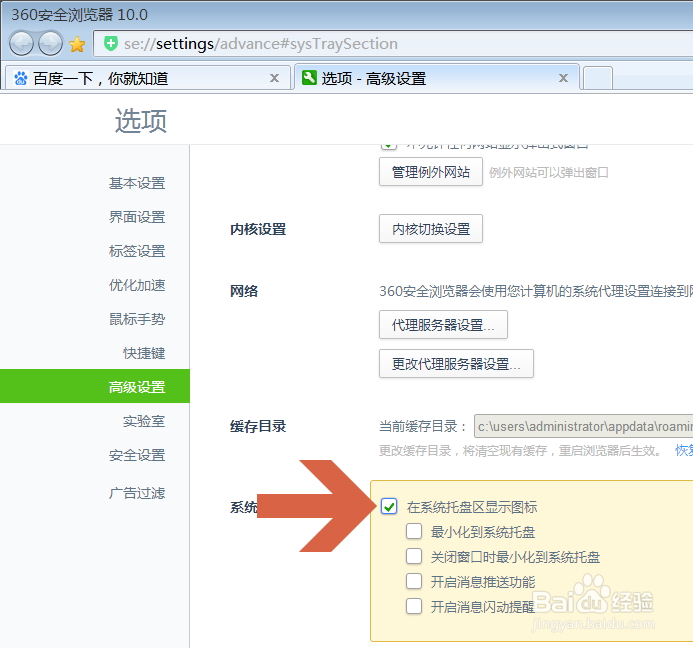Screen dimensions: 693x648
Task: Open 安全设置 in the sidebar
Action: click(x=137, y=455)
